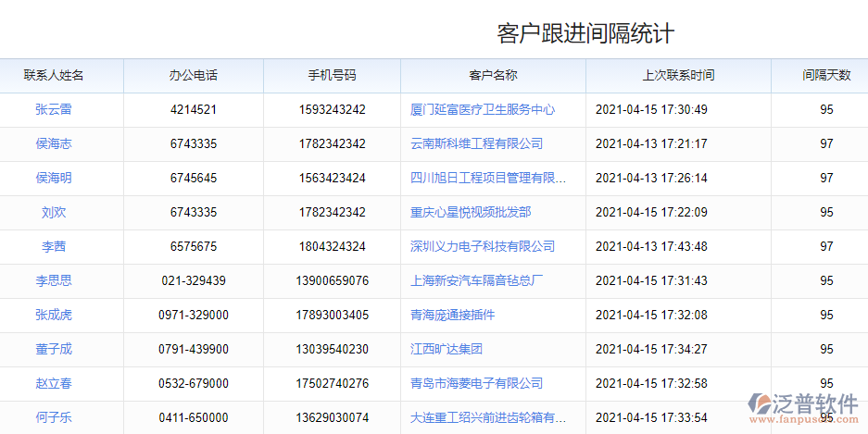Open customer 厦门延富医疗卫生服务中心
868x434 pixels.
483,109
